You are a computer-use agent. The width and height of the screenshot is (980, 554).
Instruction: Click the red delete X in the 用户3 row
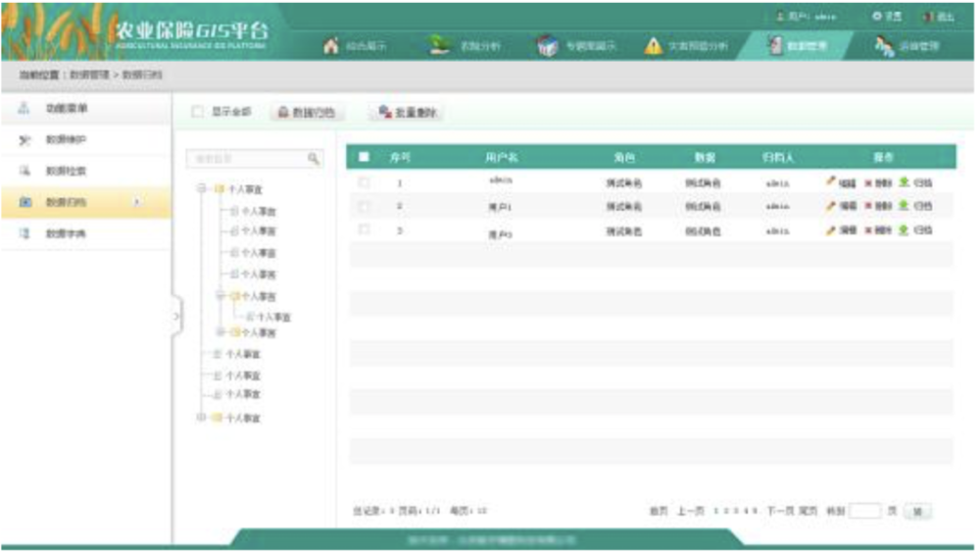tap(868, 230)
